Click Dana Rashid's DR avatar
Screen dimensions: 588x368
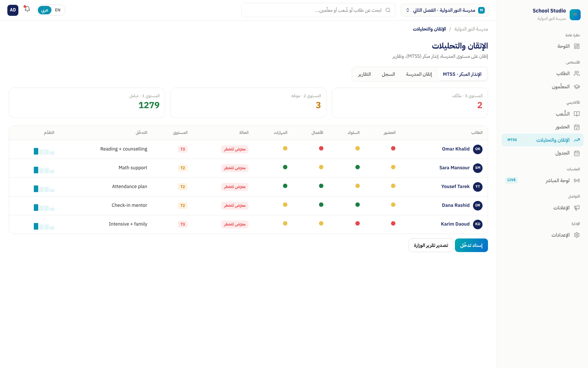(478, 206)
